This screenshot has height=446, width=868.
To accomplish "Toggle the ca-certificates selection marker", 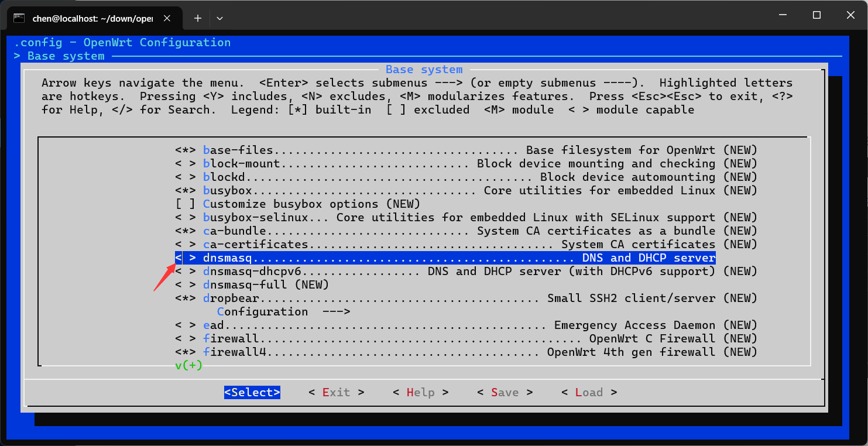I will 186,245.
